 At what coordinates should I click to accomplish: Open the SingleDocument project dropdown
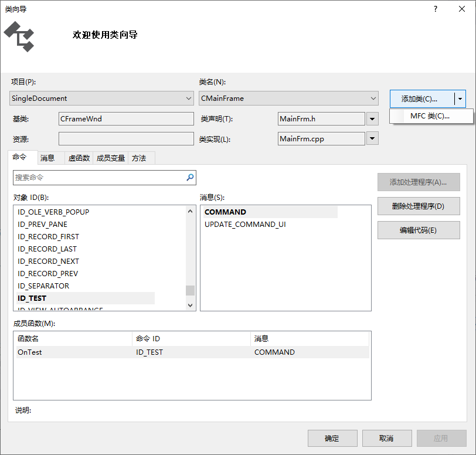pyautogui.click(x=189, y=98)
